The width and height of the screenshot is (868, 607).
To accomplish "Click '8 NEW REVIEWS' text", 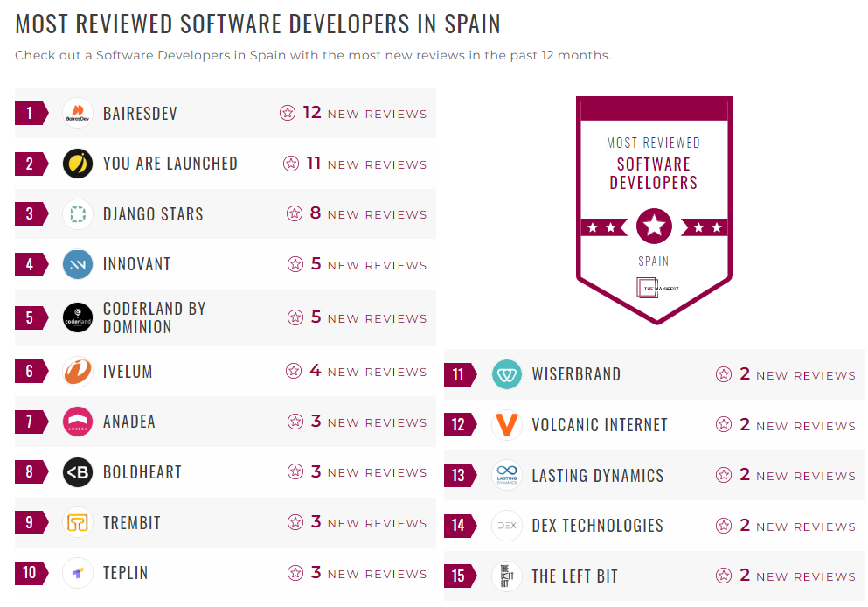I will 368,213.
